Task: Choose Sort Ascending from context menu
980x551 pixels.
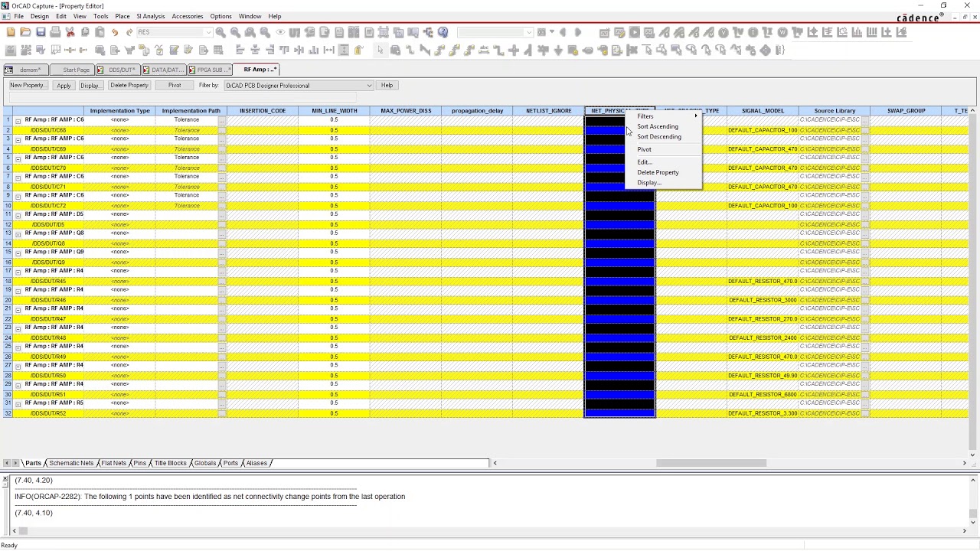Action: [x=658, y=127]
